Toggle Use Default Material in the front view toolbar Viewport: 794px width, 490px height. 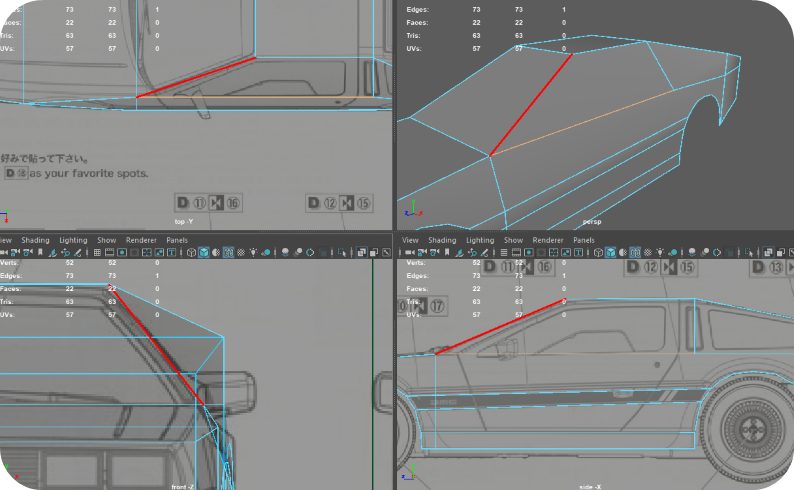[216, 252]
